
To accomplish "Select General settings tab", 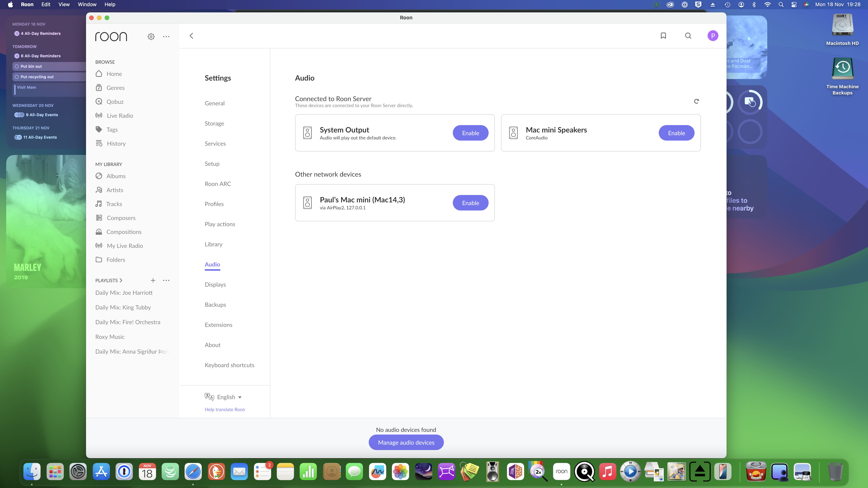I will [x=215, y=103].
